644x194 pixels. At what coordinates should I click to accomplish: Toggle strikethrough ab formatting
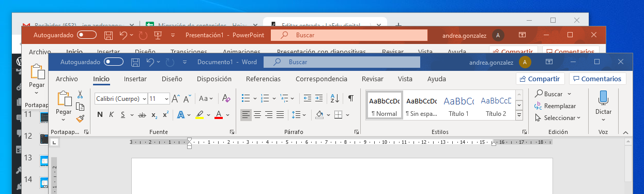pyautogui.click(x=142, y=114)
